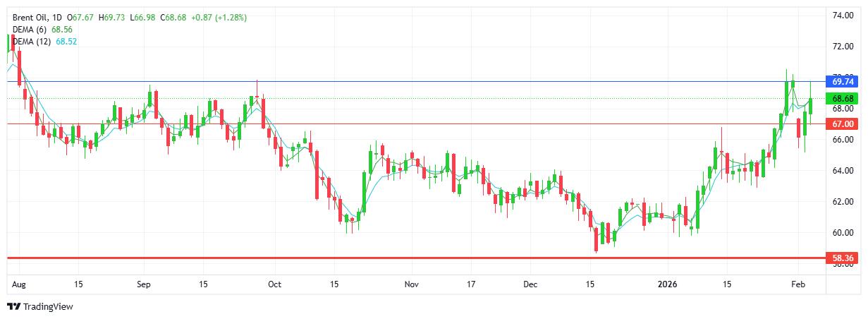This screenshot has width=868, height=319.
Task: Click the 64.00 price axis tick
Action: coord(843,171)
